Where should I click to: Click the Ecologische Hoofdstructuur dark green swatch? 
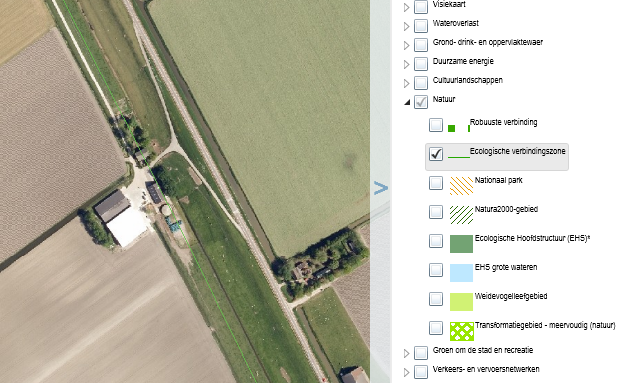coord(461,244)
